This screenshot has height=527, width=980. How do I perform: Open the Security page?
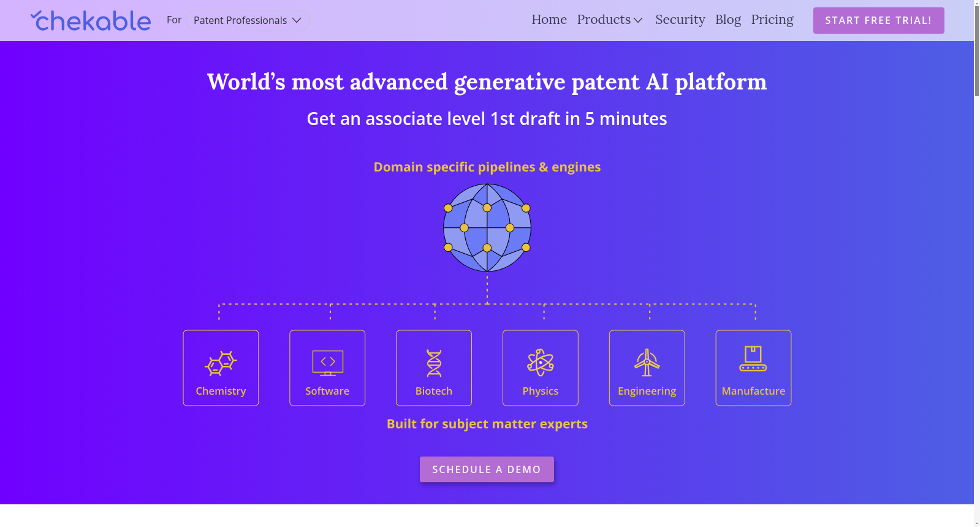point(680,20)
